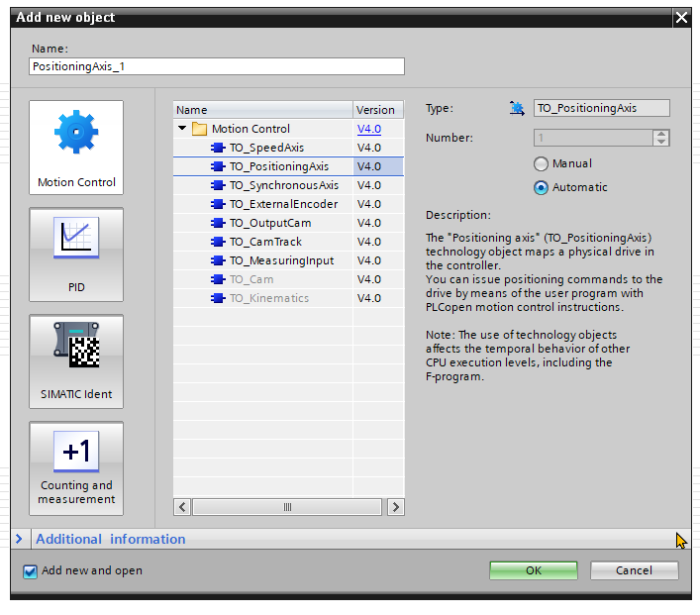Select the TO_MeasuringInput row

pos(288,260)
